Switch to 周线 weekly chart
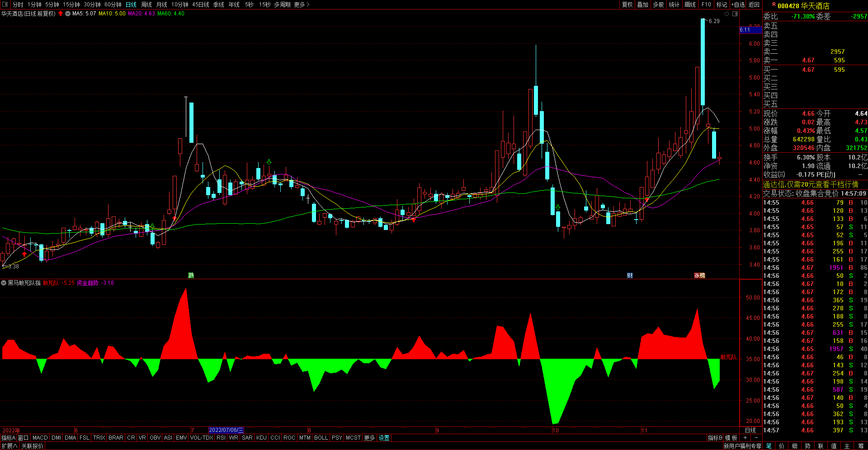Screen dimensions: 868x450 tap(146, 5)
